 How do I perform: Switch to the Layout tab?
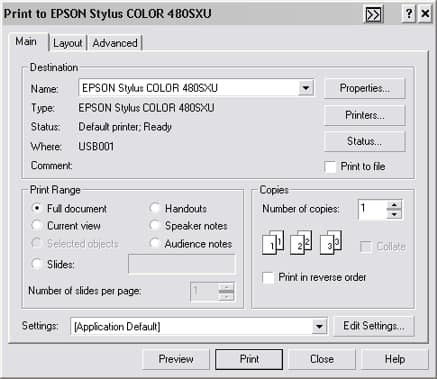click(x=68, y=43)
